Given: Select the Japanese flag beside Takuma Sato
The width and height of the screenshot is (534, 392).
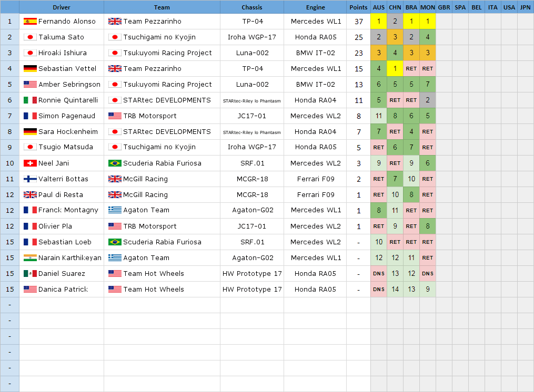Looking at the screenshot, I should point(30,37).
